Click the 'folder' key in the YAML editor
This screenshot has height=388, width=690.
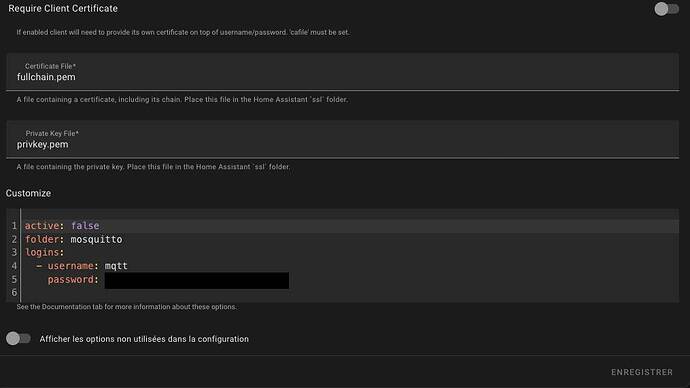click(x=42, y=239)
